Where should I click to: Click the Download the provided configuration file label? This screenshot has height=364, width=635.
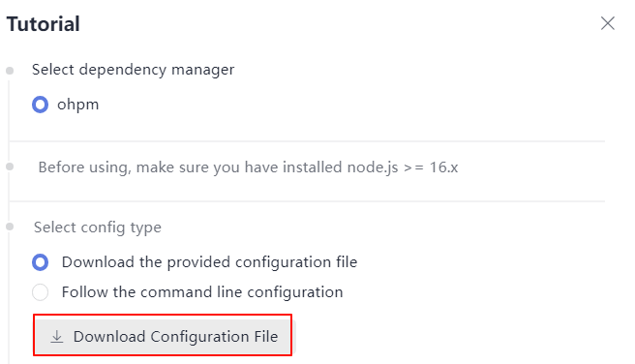coord(209,262)
